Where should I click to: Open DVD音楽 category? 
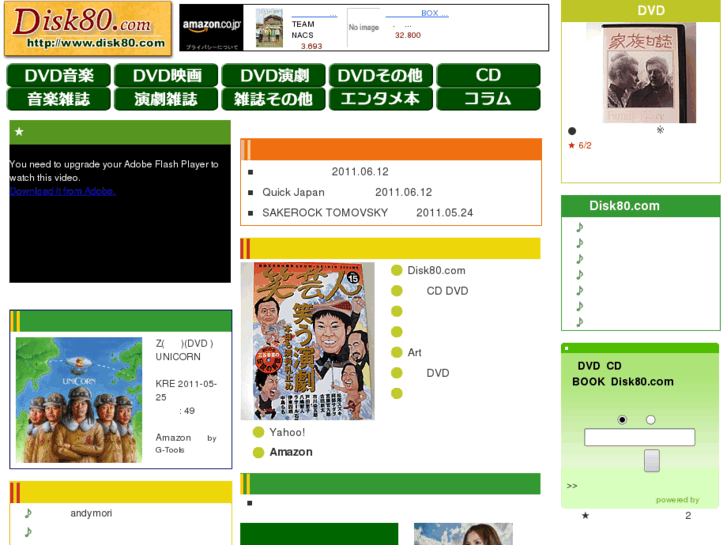(59, 75)
